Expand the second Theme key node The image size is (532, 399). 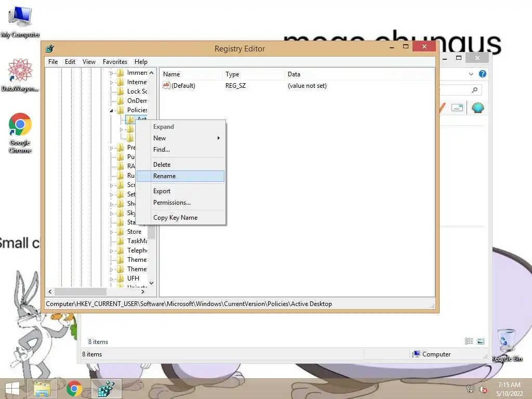pos(111,270)
